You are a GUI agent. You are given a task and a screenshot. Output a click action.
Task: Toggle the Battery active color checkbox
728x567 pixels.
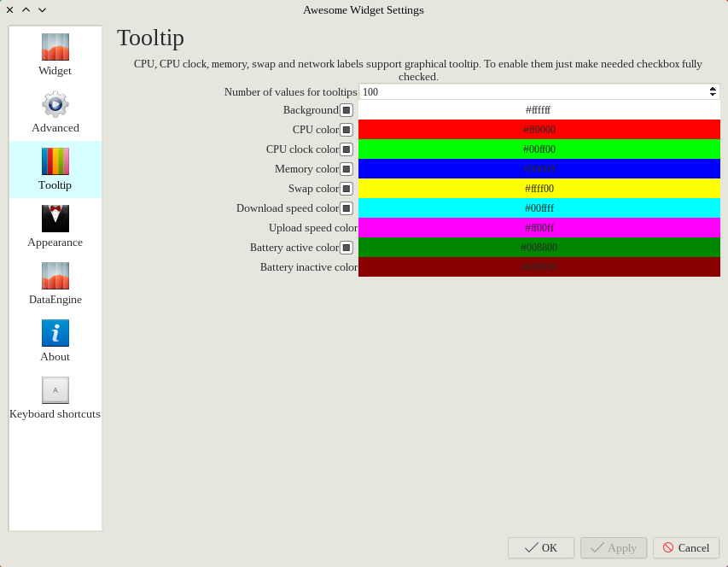point(347,248)
